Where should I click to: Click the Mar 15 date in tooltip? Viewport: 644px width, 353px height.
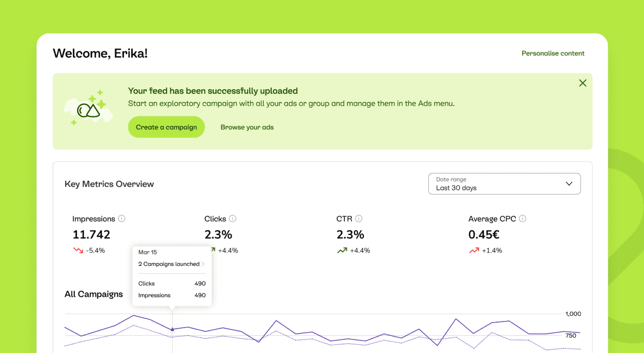[x=147, y=252]
